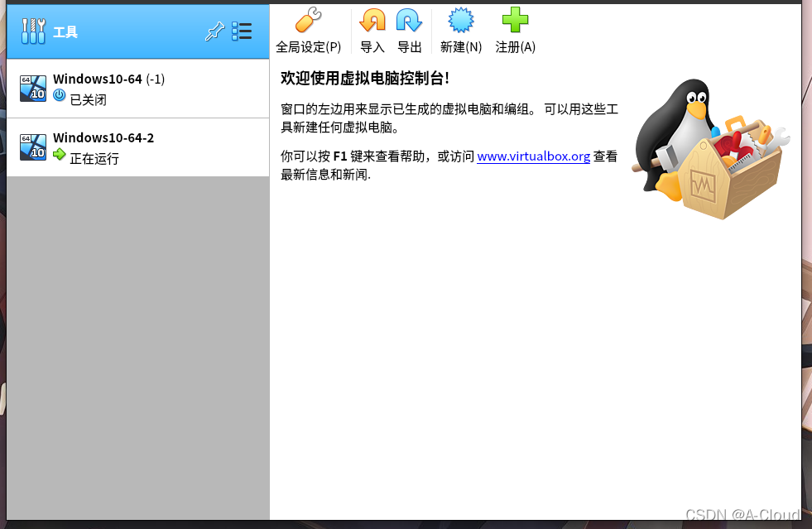The height and width of the screenshot is (529, 812).
Task: Click the 全局设定(P) toolbar label
Action: (308, 47)
